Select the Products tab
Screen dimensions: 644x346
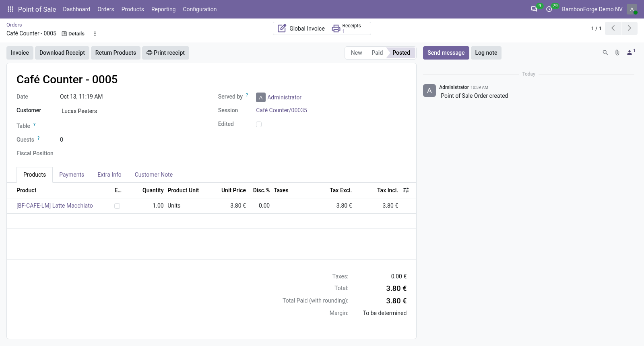(35, 175)
